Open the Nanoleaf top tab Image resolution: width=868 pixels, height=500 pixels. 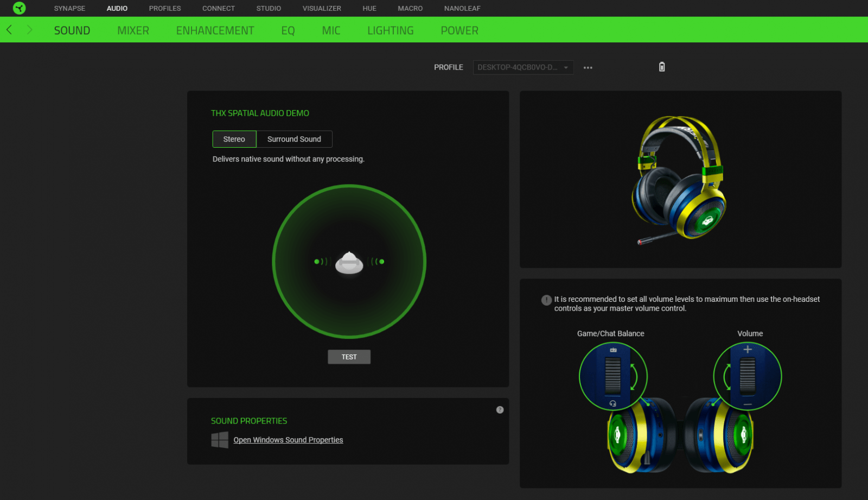tap(462, 8)
